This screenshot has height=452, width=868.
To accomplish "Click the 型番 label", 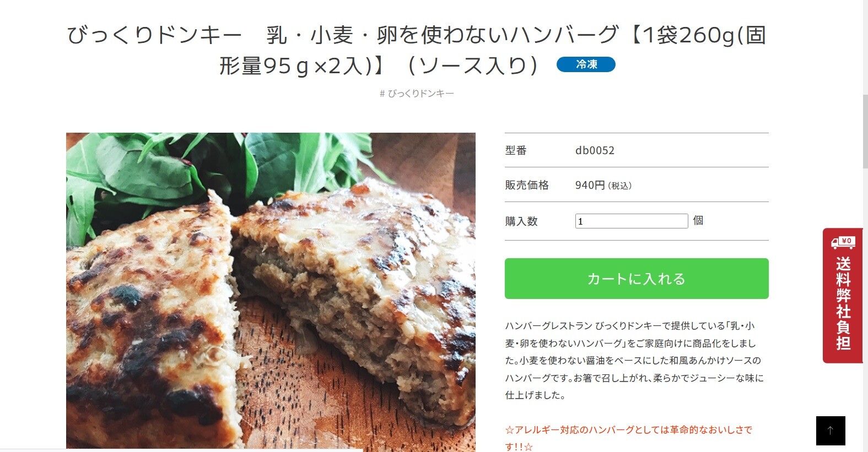I will pyautogui.click(x=516, y=150).
